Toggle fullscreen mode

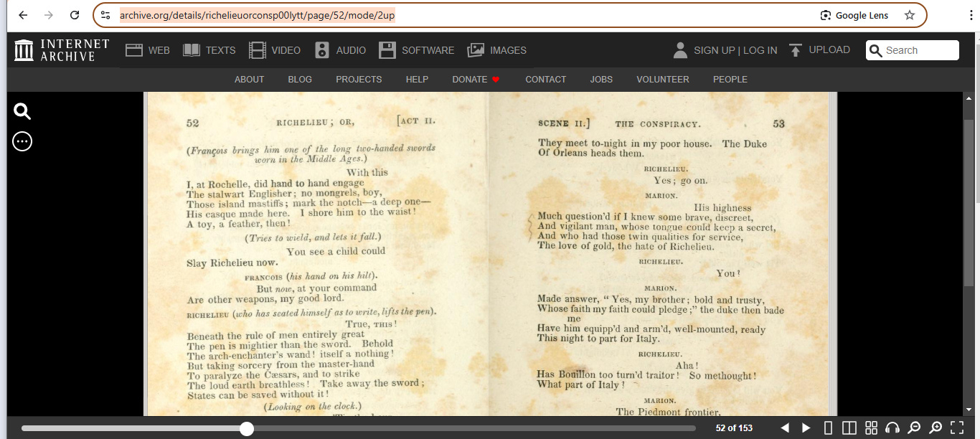pyautogui.click(x=957, y=428)
